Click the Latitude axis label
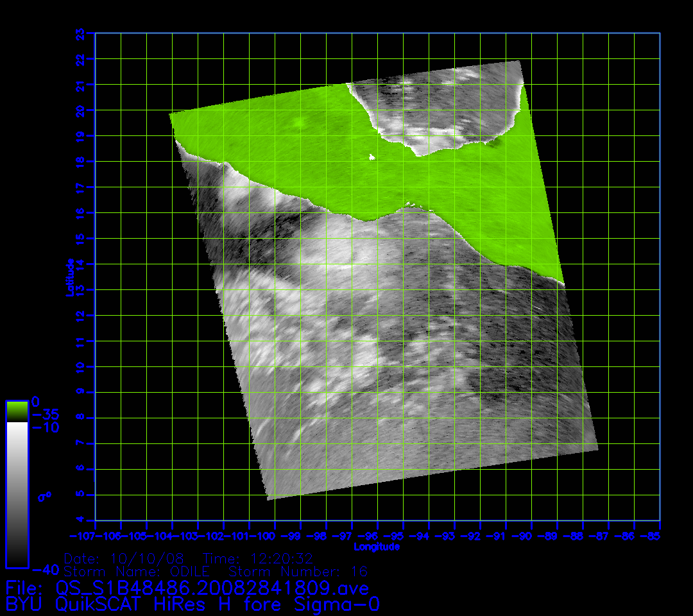The width and height of the screenshot is (693, 616). click(70, 277)
